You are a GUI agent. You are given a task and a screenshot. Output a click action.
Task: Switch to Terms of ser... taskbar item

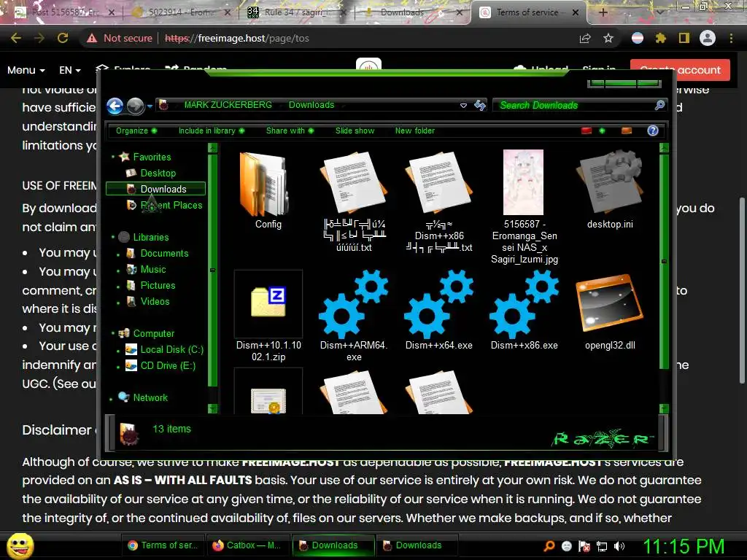tap(163, 545)
